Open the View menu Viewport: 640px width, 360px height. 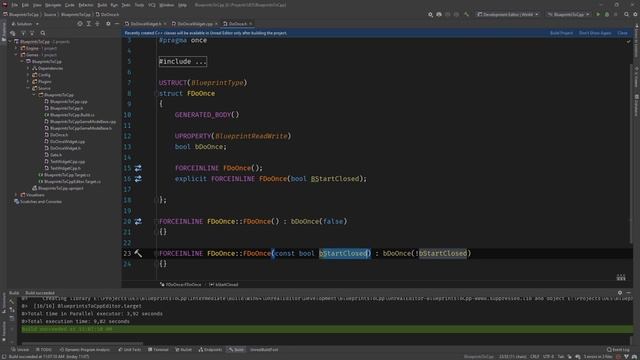point(37,5)
